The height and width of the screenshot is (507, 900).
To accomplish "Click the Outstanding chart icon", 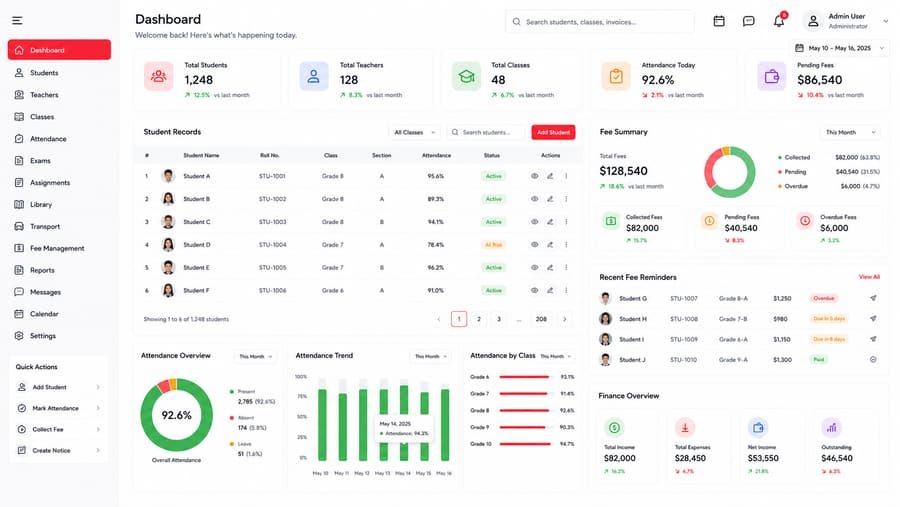I will (x=831, y=428).
